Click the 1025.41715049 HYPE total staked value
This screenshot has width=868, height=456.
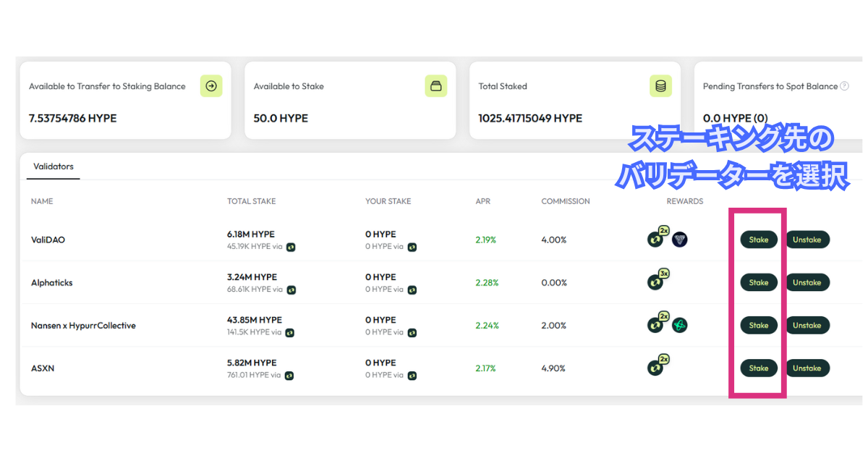pyautogui.click(x=530, y=118)
